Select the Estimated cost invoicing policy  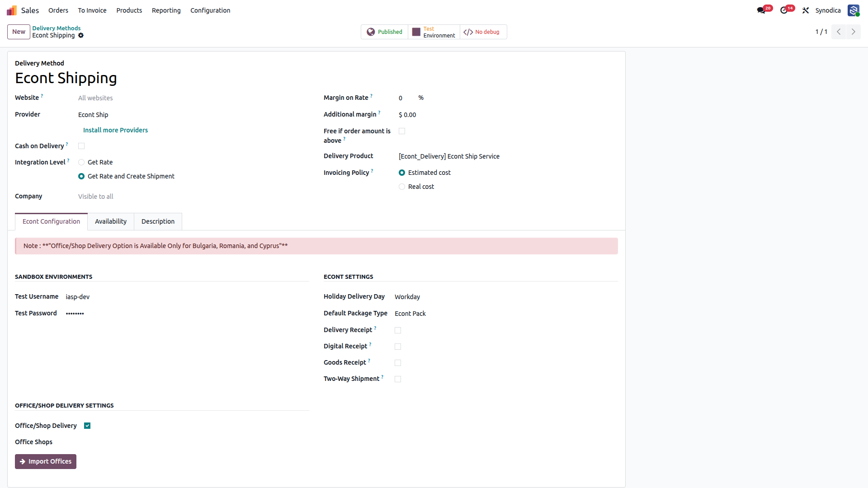pos(402,173)
